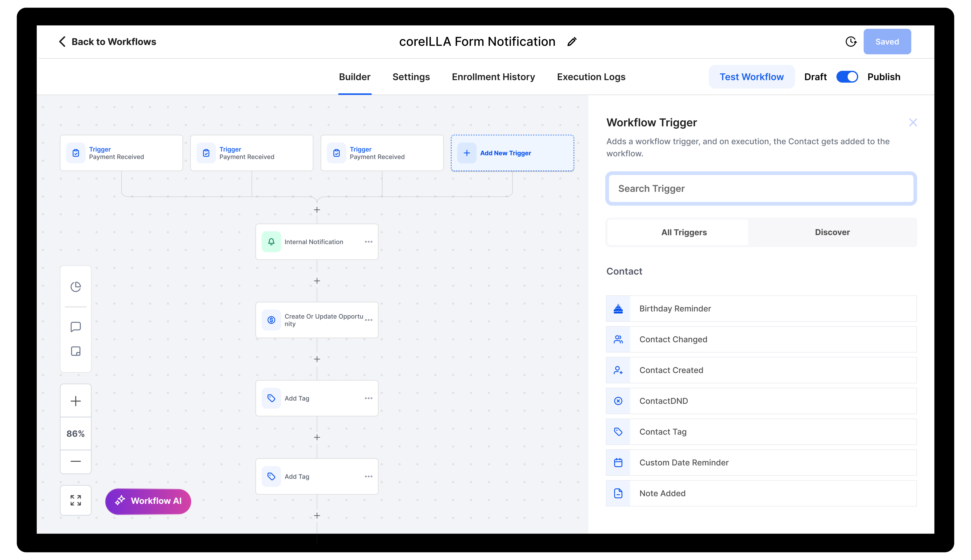Close the Workflow Trigger panel

click(x=913, y=123)
